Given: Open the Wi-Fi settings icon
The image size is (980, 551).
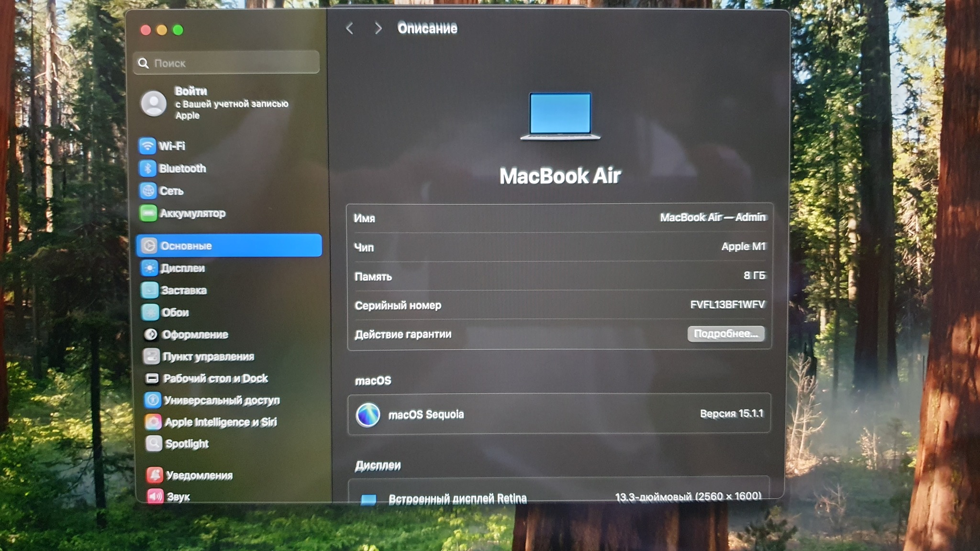Looking at the screenshot, I should tap(147, 145).
